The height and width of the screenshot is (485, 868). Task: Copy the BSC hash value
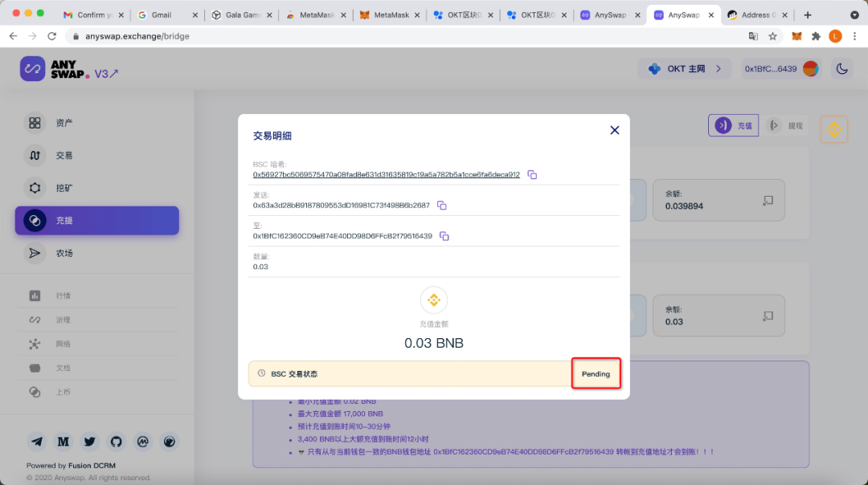click(532, 175)
